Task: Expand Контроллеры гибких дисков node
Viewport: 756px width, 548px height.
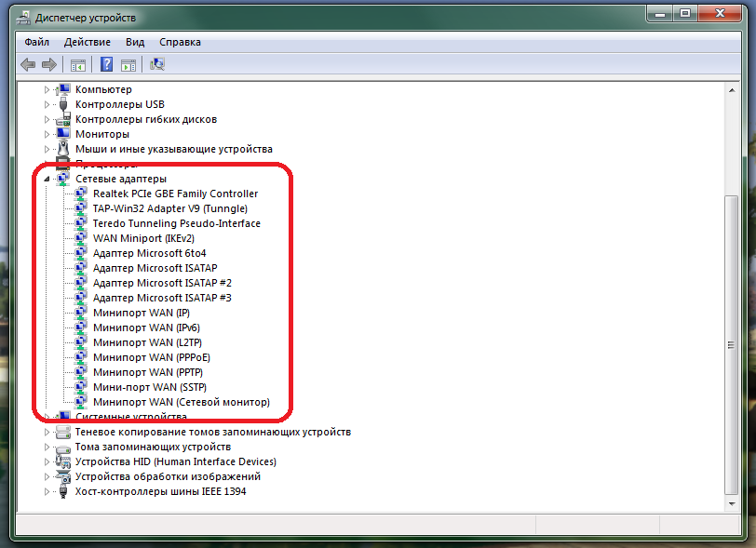Action: [x=47, y=119]
